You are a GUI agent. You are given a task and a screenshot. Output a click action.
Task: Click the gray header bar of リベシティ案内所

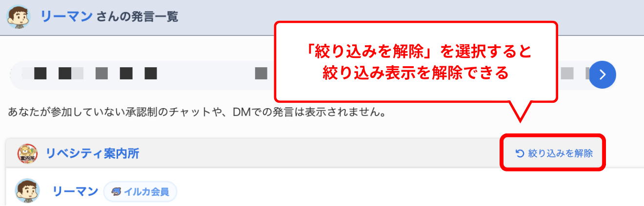[322, 154]
